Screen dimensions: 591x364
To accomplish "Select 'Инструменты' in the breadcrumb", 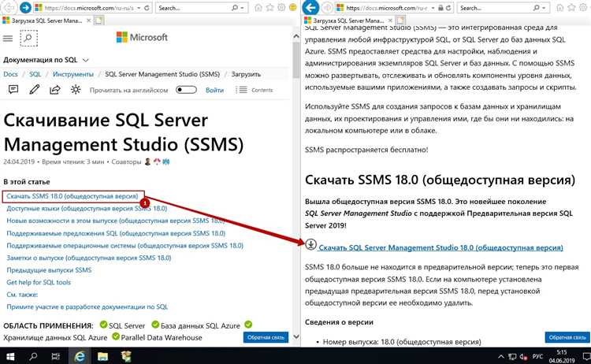I will point(76,75).
